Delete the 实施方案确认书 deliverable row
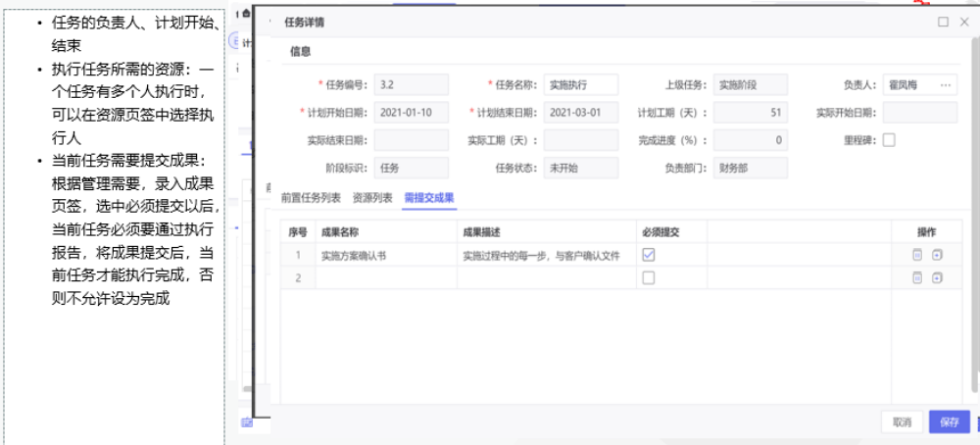Screen dimensions: 980x445 [x=917, y=255]
